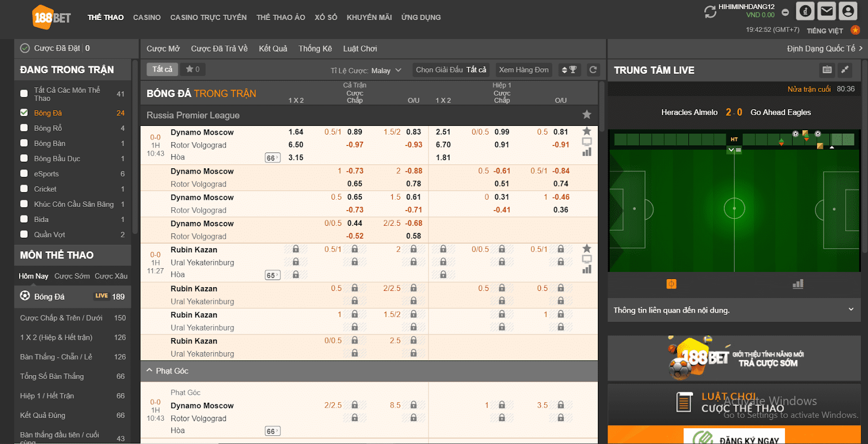
Task: Collapse the Phạt Góc section
Action: [x=150, y=371]
